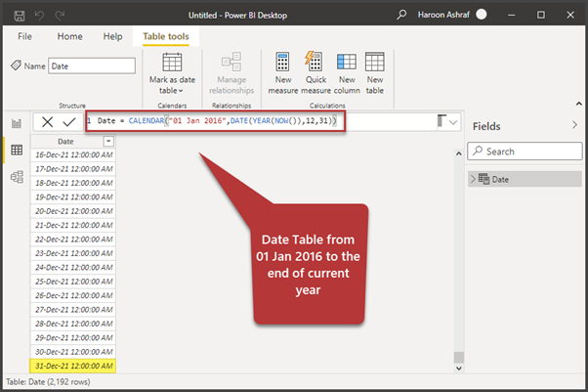588x392 pixels.
Task: Switch to the Help tab
Action: click(x=113, y=36)
